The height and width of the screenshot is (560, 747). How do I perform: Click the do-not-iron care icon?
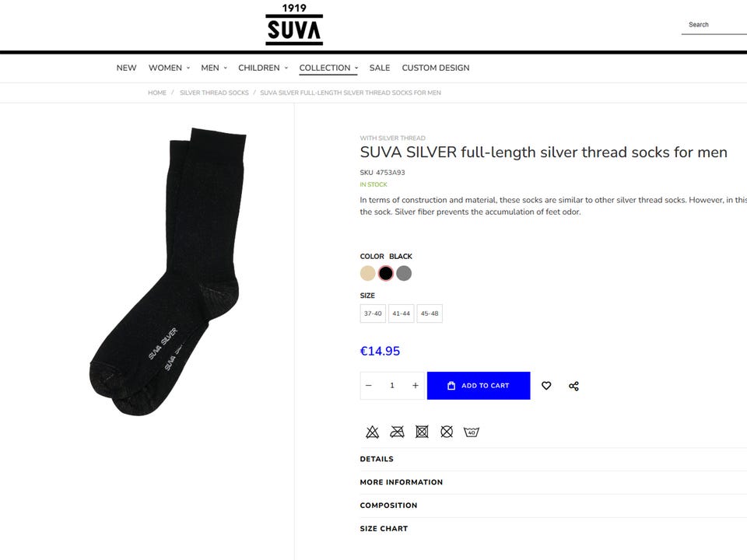(x=397, y=432)
